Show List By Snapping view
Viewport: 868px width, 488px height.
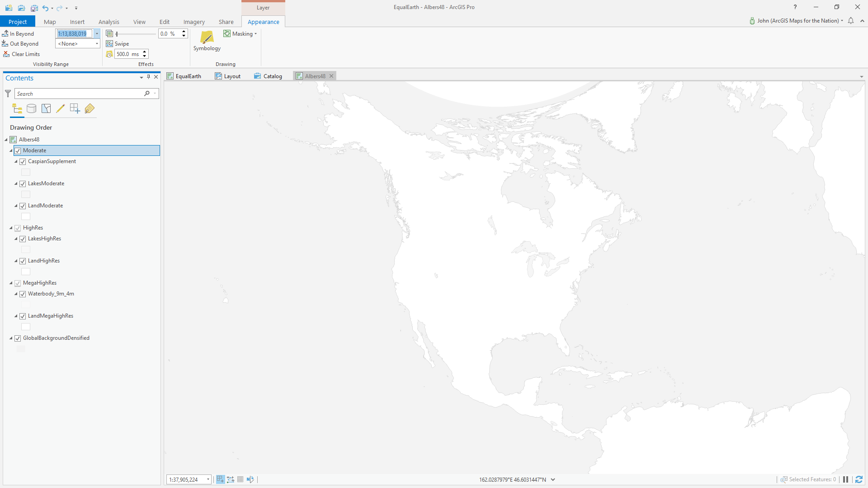(x=75, y=108)
